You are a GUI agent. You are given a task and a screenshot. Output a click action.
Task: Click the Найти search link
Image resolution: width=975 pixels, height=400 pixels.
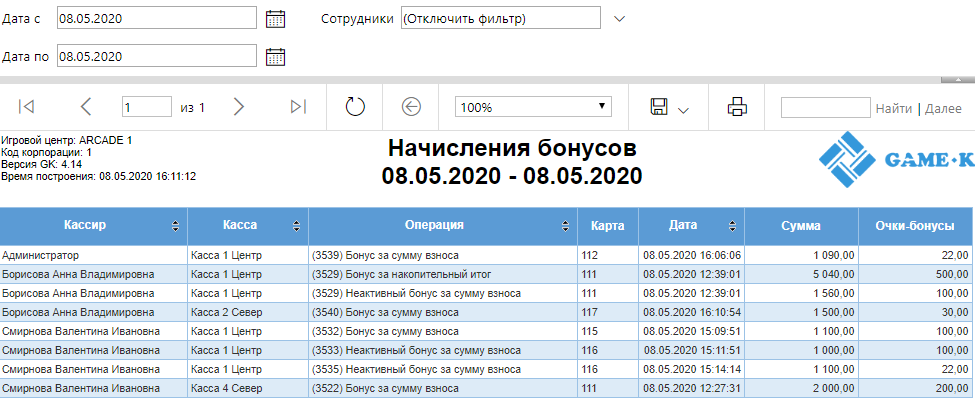click(x=894, y=108)
